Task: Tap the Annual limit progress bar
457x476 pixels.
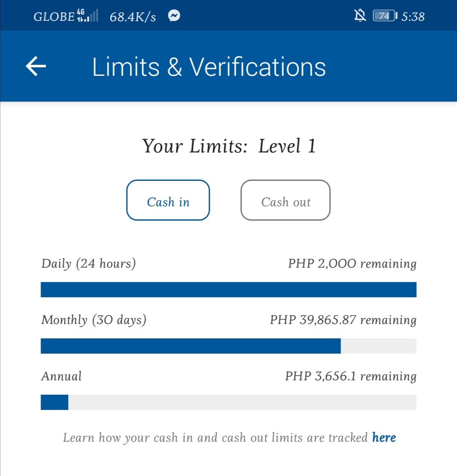Action: 228,402
